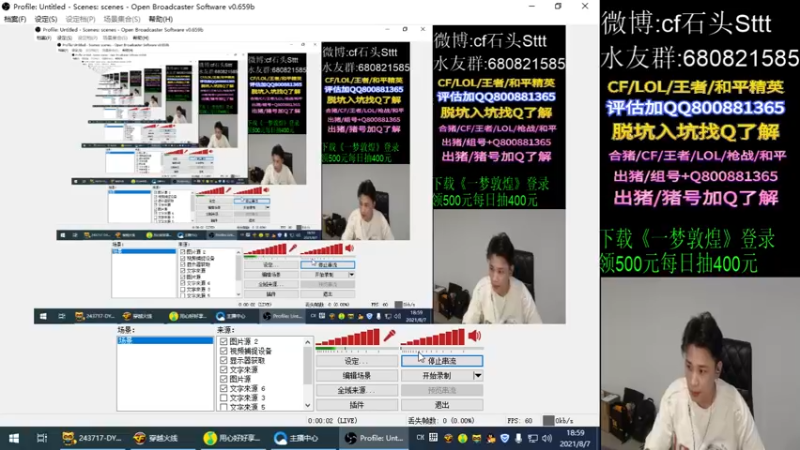The width and height of the screenshot is (800, 450).
Task: Click the 插件 plugins button
Action: [357, 405]
